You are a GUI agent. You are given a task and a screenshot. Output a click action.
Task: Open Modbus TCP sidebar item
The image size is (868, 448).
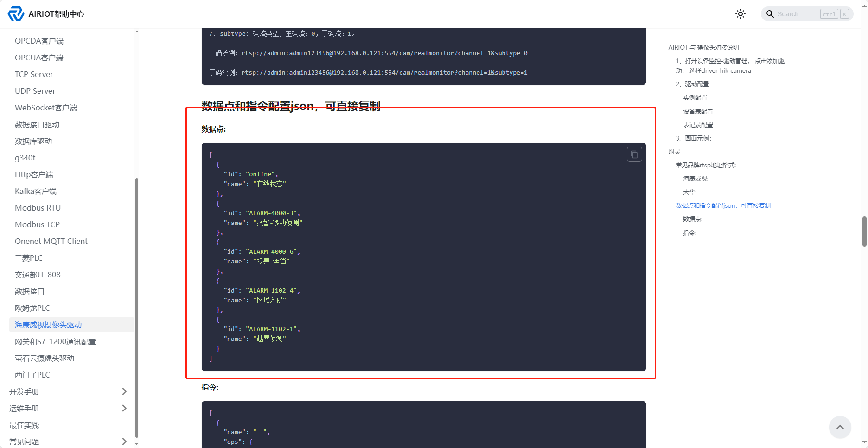click(38, 224)
